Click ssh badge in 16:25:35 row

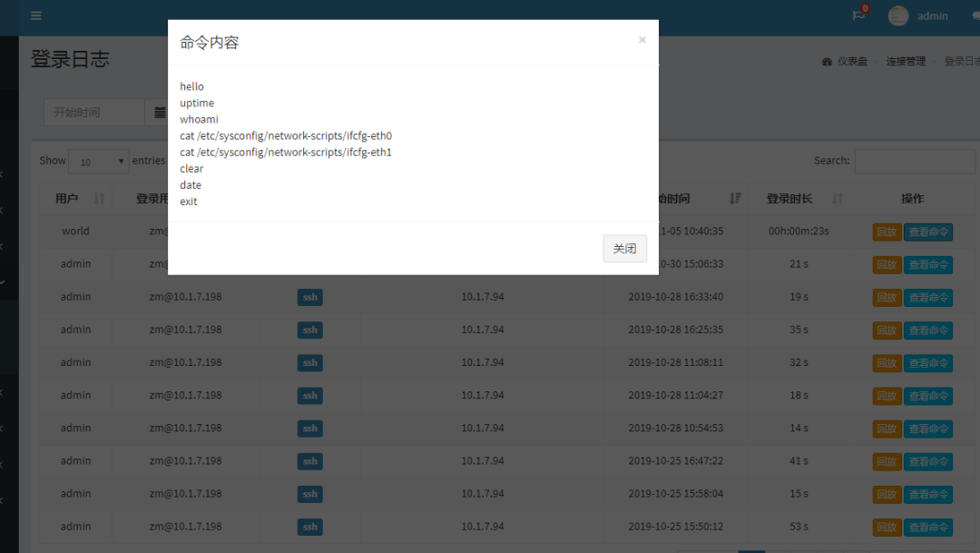310,330
